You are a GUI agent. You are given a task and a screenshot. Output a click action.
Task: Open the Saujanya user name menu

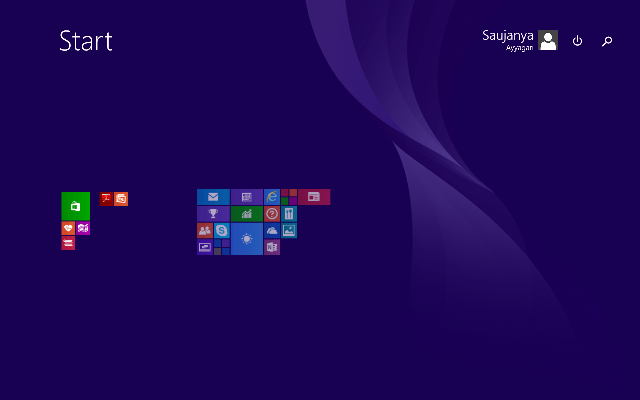point(508,40)
